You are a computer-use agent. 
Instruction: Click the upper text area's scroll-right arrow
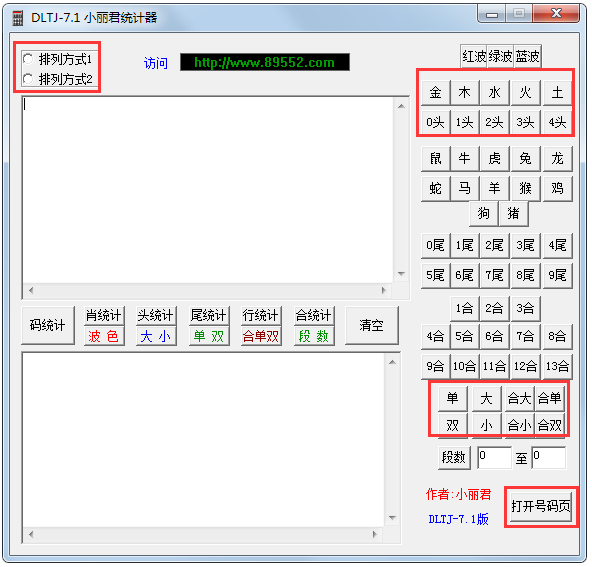(x=384, y=291)
